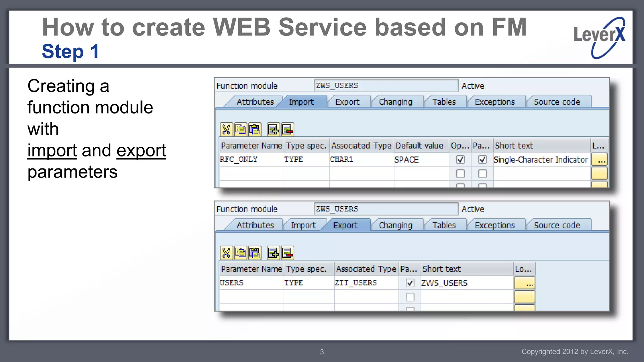Open the long text button for the RFC_ONLY row
Screen dimensions: 644x362
(599, 160)
